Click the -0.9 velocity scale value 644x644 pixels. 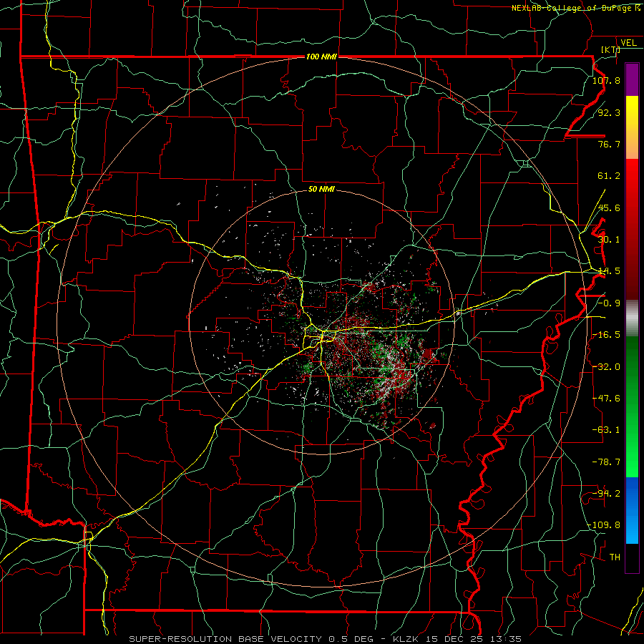tap(609, 303)
